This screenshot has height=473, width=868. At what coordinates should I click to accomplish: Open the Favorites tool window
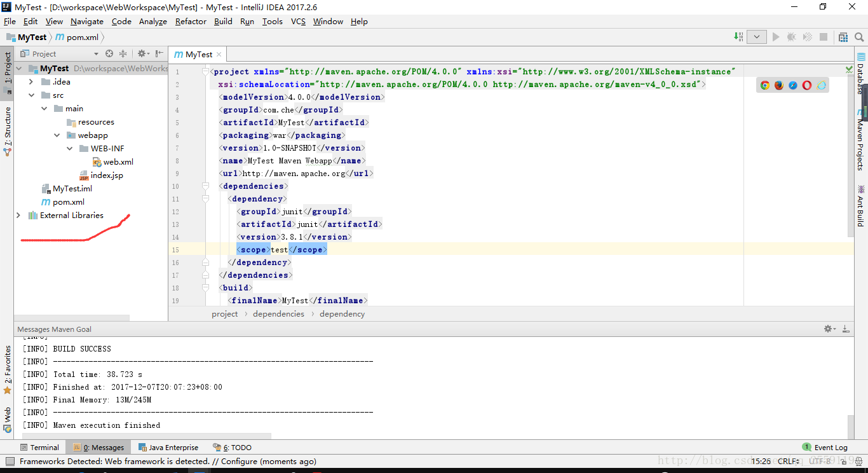(x=8, y=370)
